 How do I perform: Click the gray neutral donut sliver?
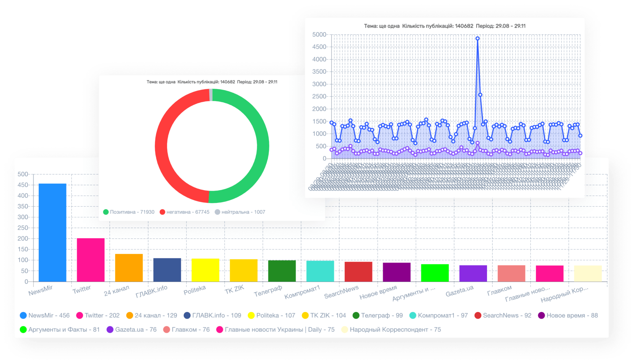point(211,95)
